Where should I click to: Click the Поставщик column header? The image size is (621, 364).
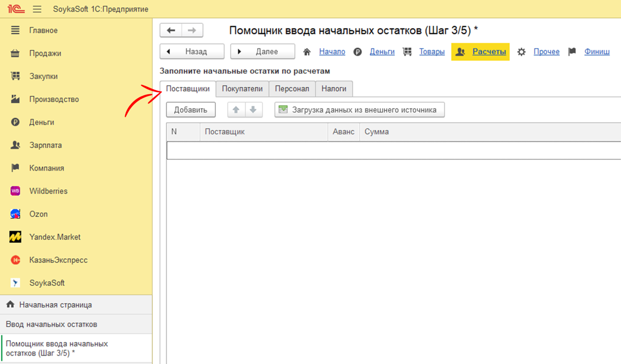coord(264,132)
